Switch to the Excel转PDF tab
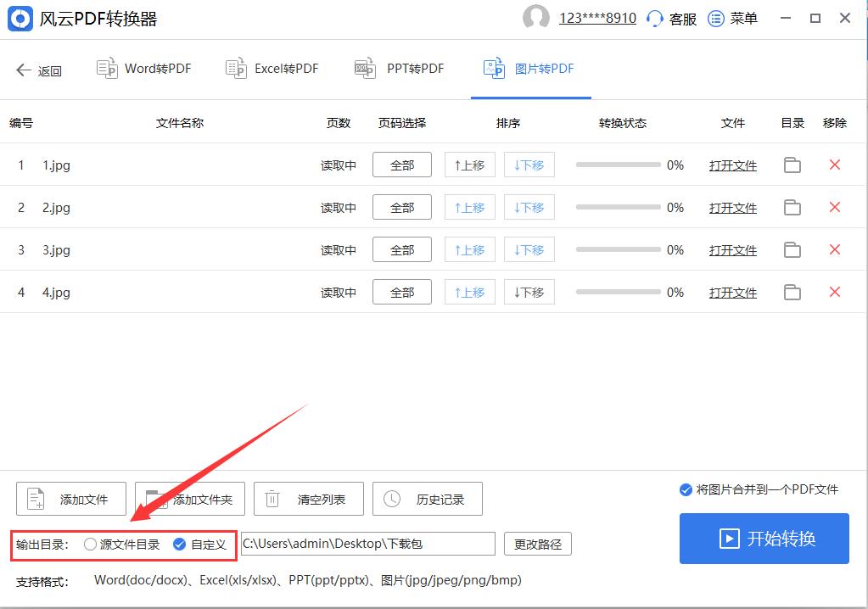 tap(272, 69)
